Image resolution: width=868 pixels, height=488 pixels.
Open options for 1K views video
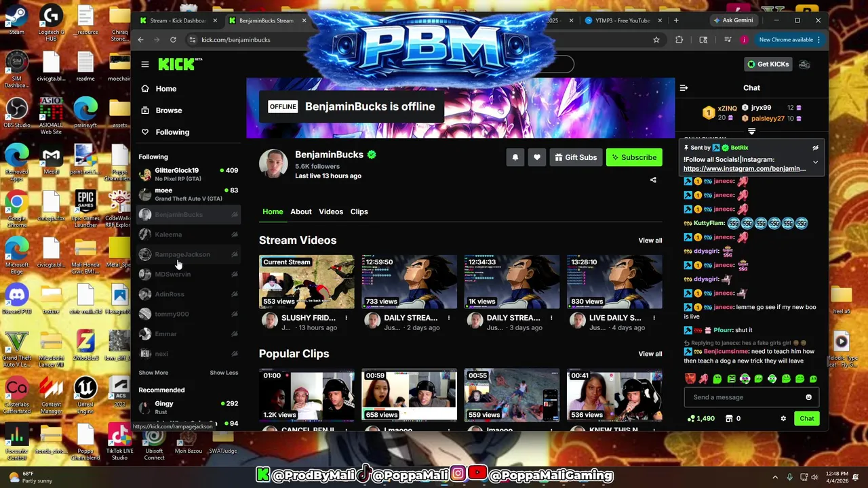pyautogui.click(x=551, y=318)
